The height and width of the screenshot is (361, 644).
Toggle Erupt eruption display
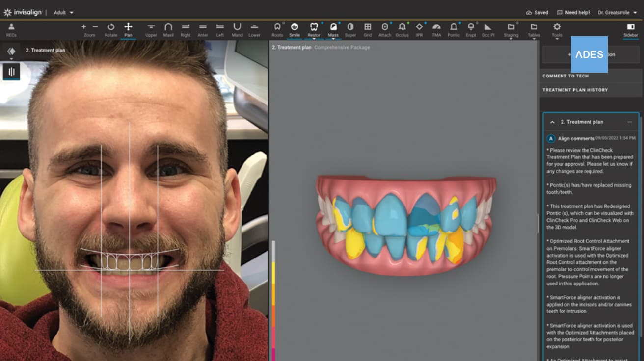point(471,29)
